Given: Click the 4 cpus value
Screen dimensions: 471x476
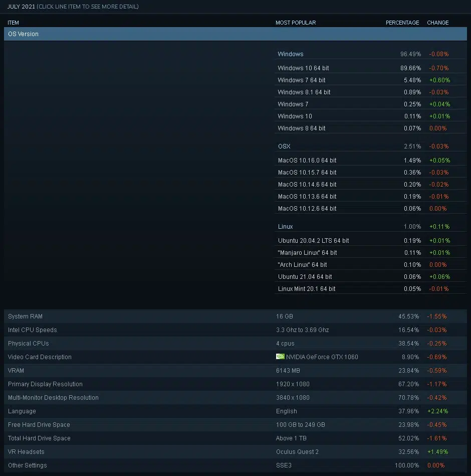Looking at the screenshot, I should coord(285,344).
